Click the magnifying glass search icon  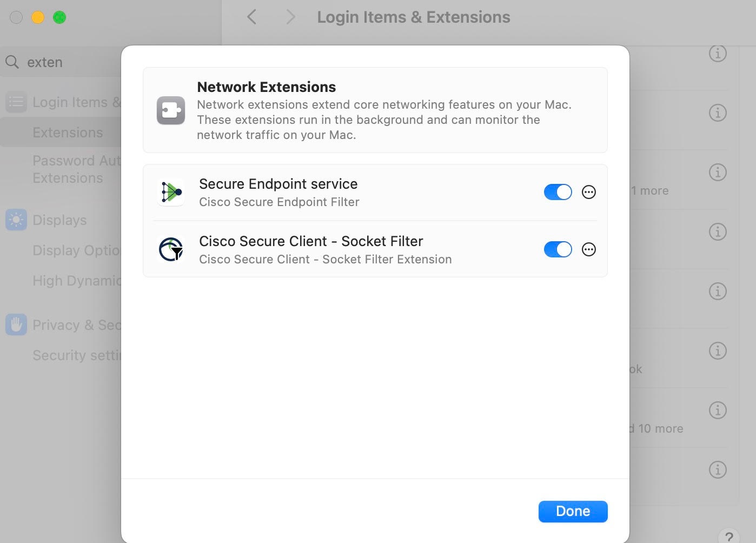tap(12, 62)
